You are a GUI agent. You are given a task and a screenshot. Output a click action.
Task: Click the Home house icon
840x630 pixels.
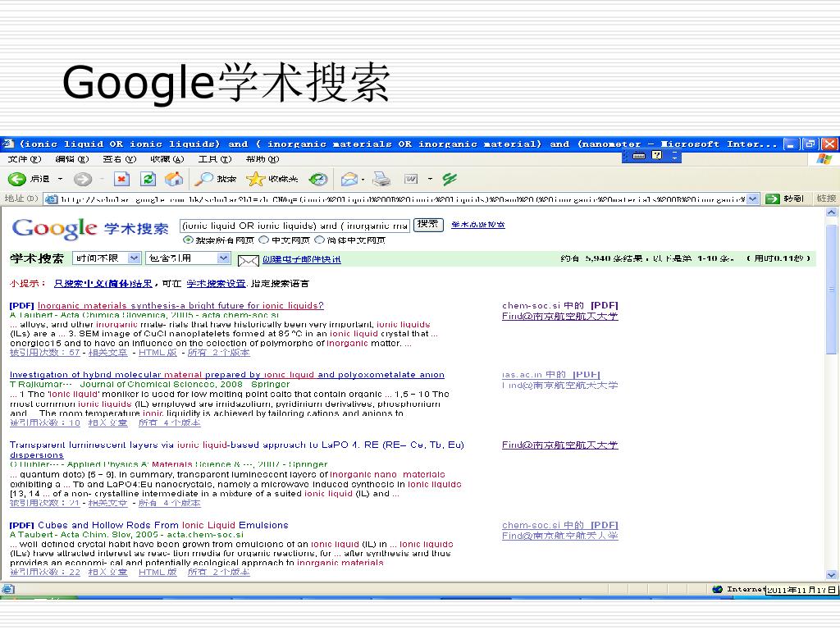[x=174, y=179]
